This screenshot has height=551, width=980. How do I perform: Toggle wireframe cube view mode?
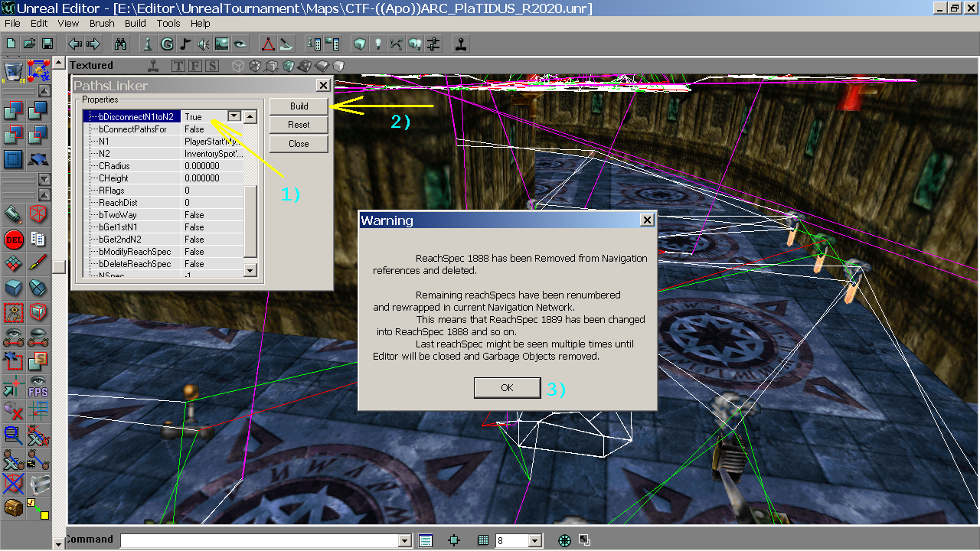[x=238, y=66]
